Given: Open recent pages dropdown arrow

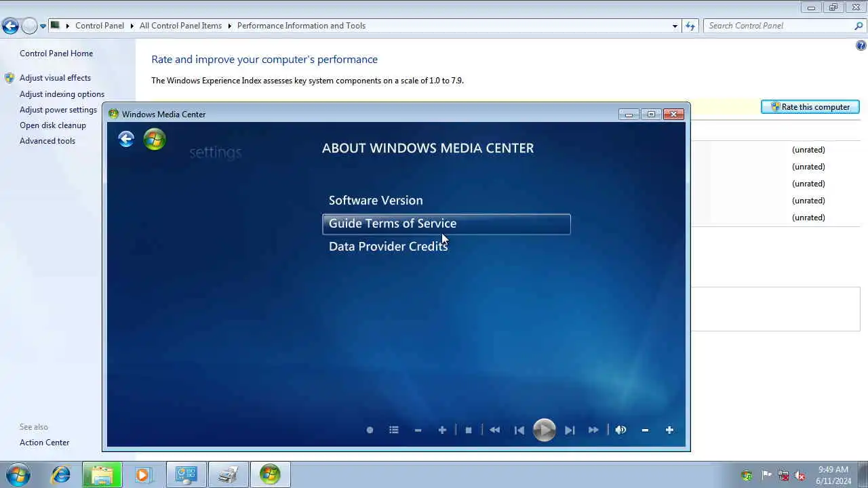Looking at the screenshot, I should coord(43,26).
